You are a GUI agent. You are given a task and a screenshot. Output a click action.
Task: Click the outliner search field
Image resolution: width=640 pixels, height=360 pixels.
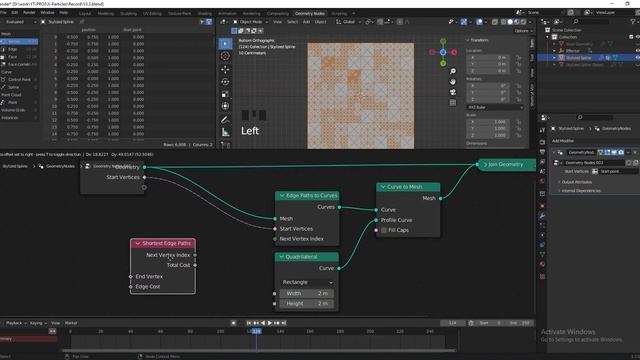pyautogui.click(x=591, y=22)
